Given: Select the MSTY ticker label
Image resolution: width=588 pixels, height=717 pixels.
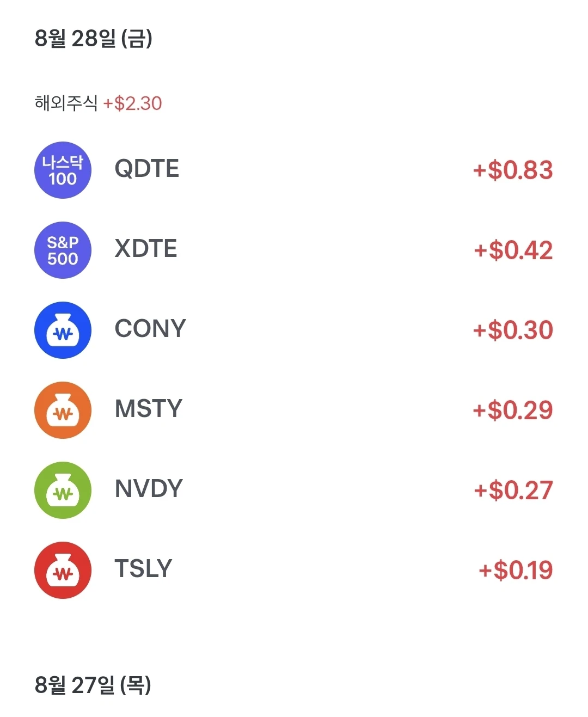Looking at the screenshot, I should click(x=149, y=409).
